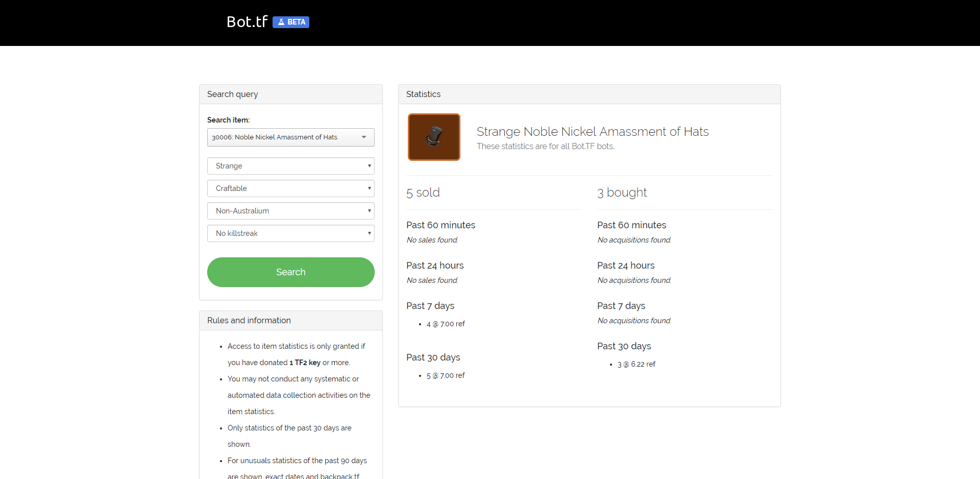Click 'Past 30 days' under bought
980x479 pixels.
click(624, 346)
